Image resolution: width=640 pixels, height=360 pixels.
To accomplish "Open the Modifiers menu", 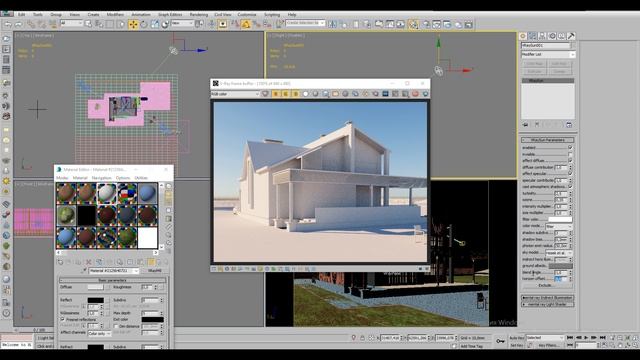I will pos(115,14).
